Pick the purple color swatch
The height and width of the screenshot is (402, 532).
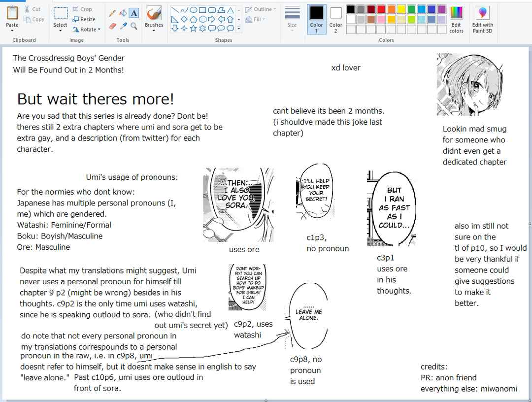tap(442, 9)
